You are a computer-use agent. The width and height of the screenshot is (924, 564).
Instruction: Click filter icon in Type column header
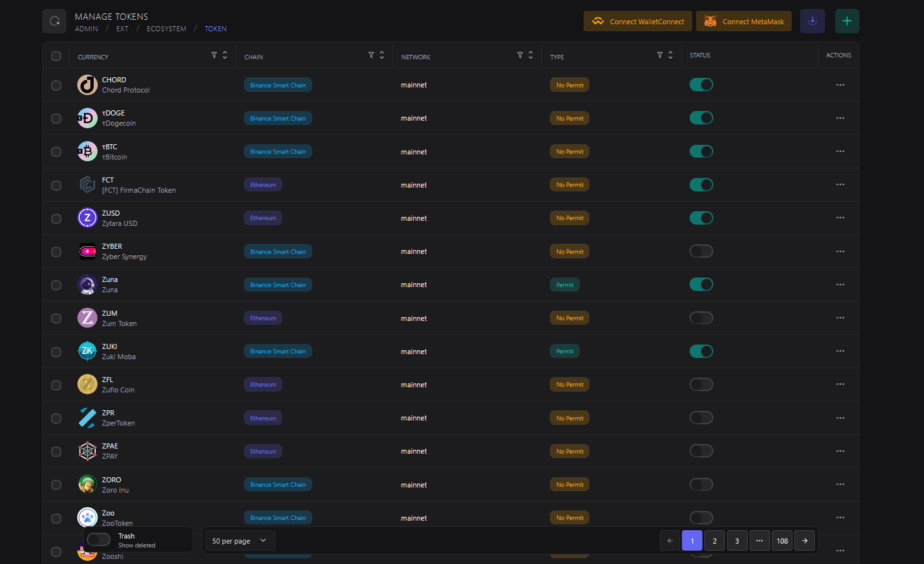point(660,56)
